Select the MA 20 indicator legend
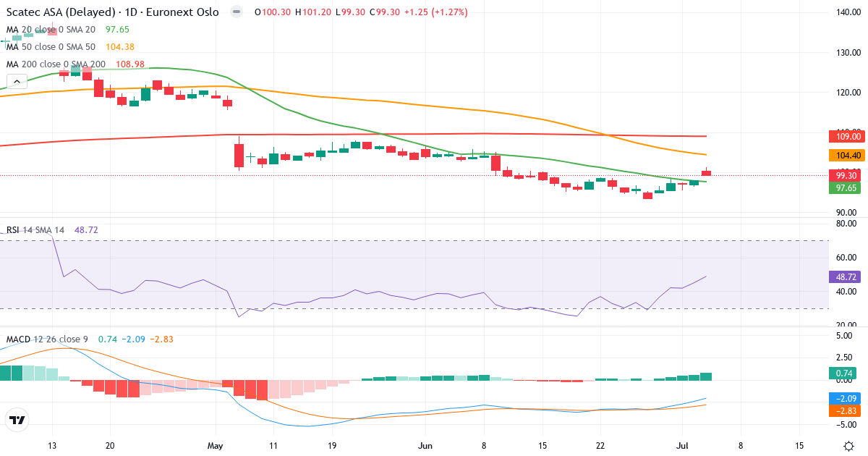Screen dimensions: 868x456 (x=51, y=29)
